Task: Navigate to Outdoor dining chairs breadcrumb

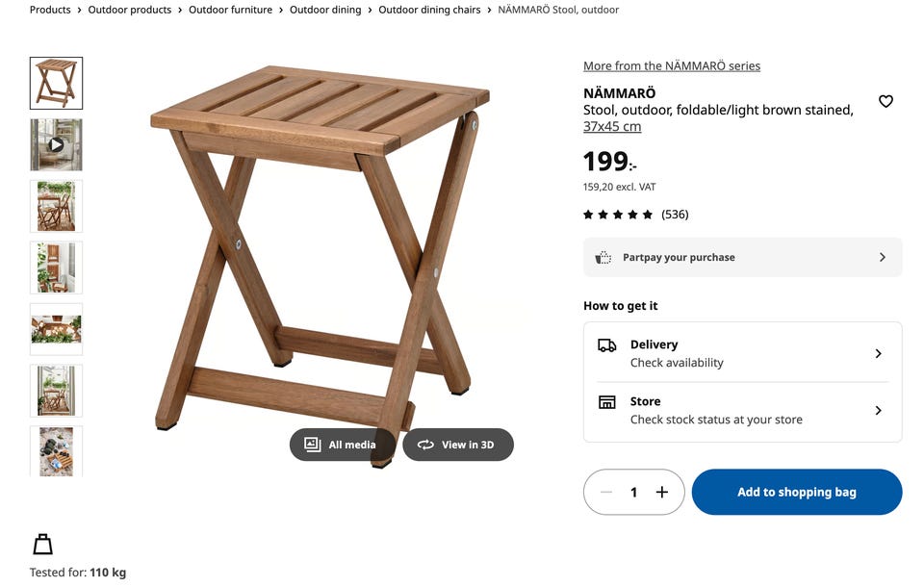Action: [x=429, y=10]
